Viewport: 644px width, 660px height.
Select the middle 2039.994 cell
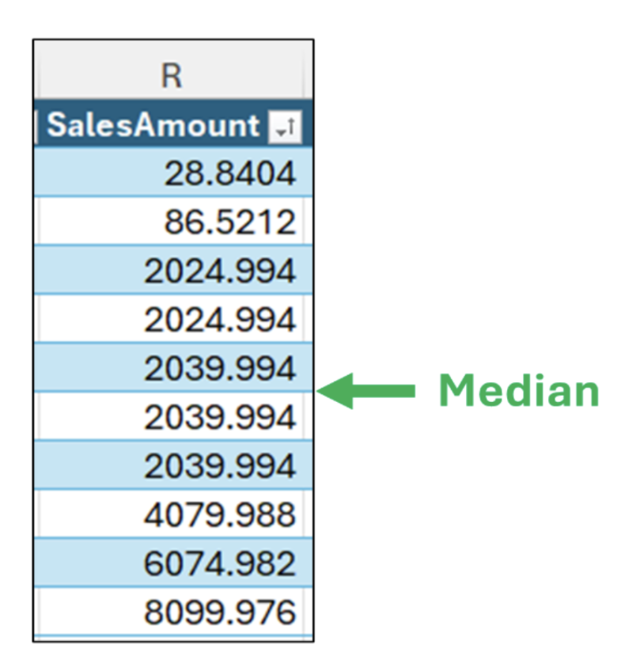[219, 417]
